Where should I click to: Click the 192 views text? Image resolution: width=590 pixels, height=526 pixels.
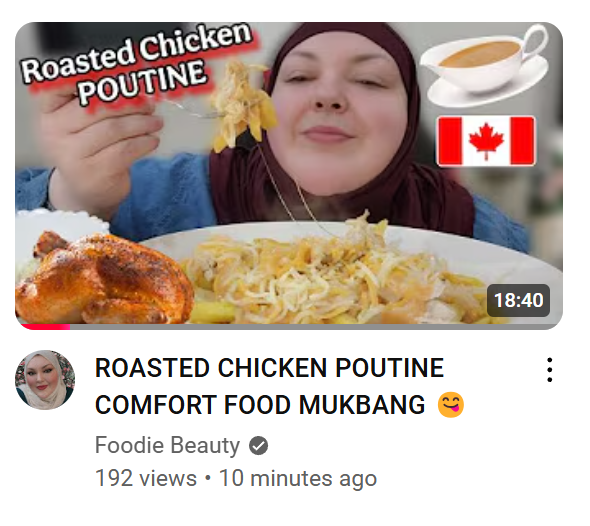click(146, 478)
